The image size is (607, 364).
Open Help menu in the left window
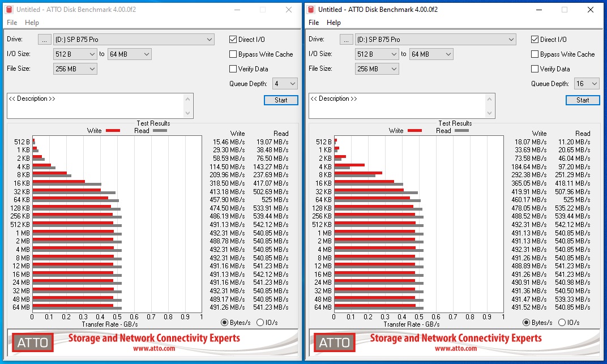[x=32, y=23]
